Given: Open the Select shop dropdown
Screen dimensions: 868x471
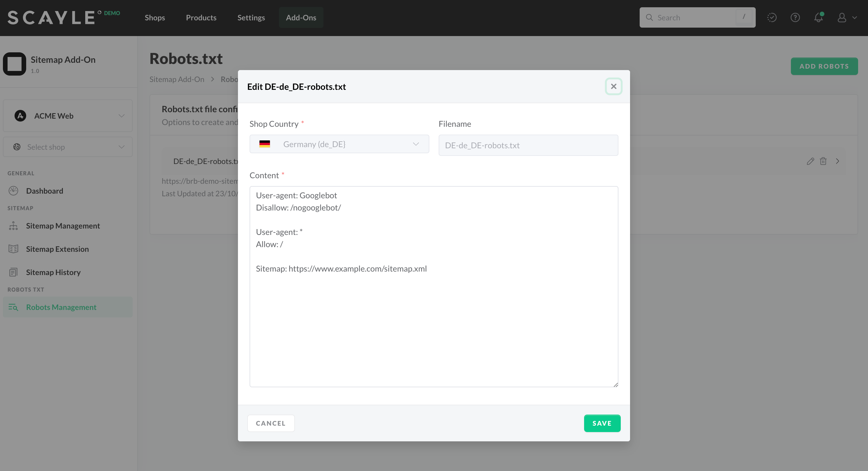Looking at the screenshot, I should pyautogui.click(x=68, y=147).
